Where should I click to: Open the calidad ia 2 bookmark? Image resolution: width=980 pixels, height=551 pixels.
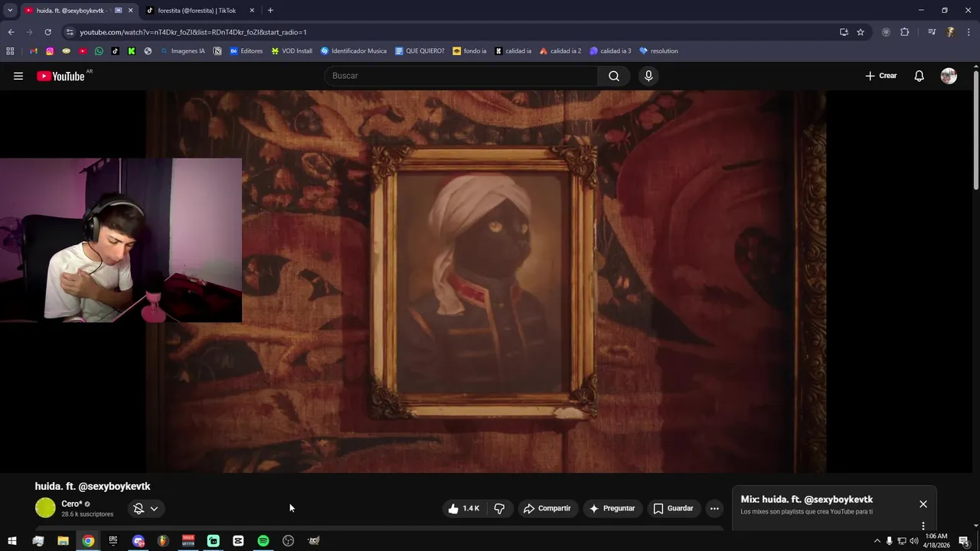click(560, 51)
